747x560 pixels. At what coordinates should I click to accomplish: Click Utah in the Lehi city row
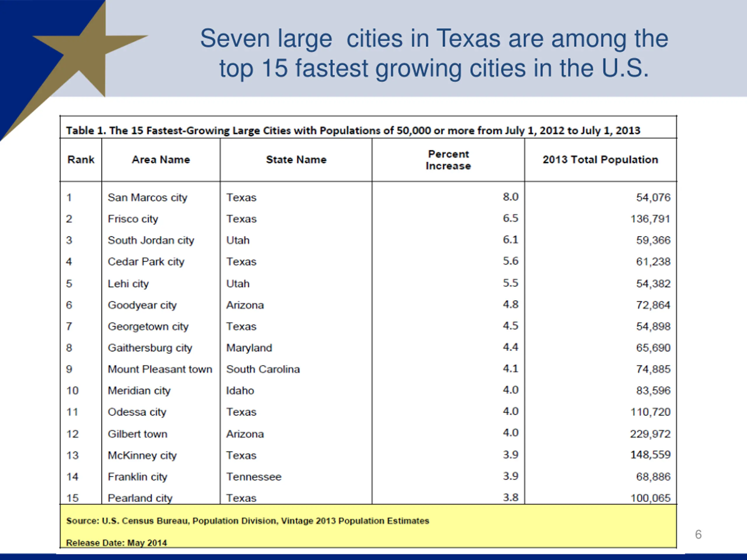[238, 283]
